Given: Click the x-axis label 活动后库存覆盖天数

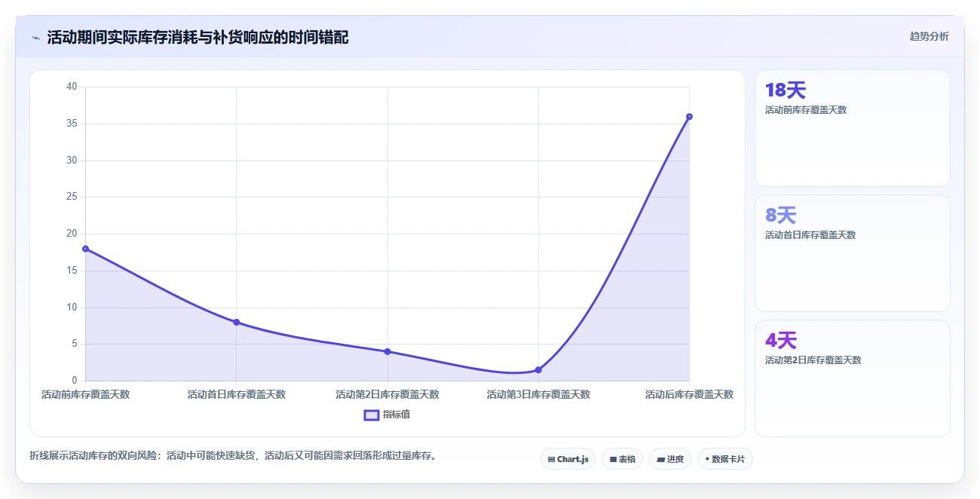Looking at the screenshot, I should coord(689,394).
